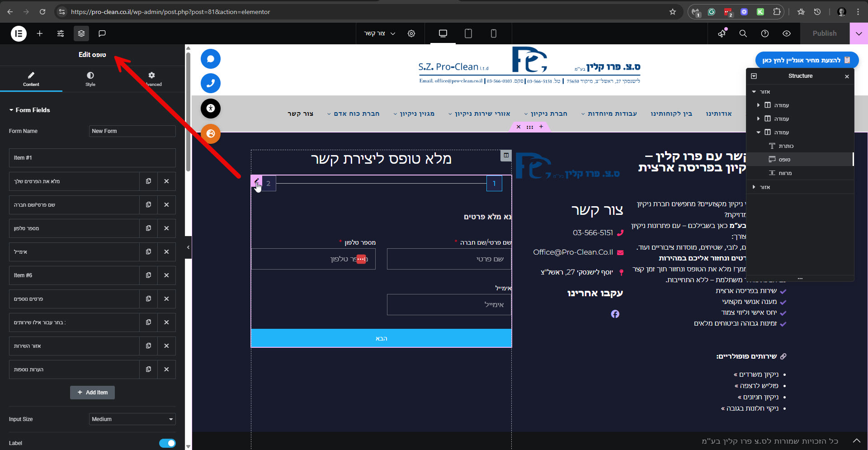Image resolution: width=868 pixels, height=450 pixels.
Task: Remove the 'Item #6' form field
Action: tap(166, 275)
